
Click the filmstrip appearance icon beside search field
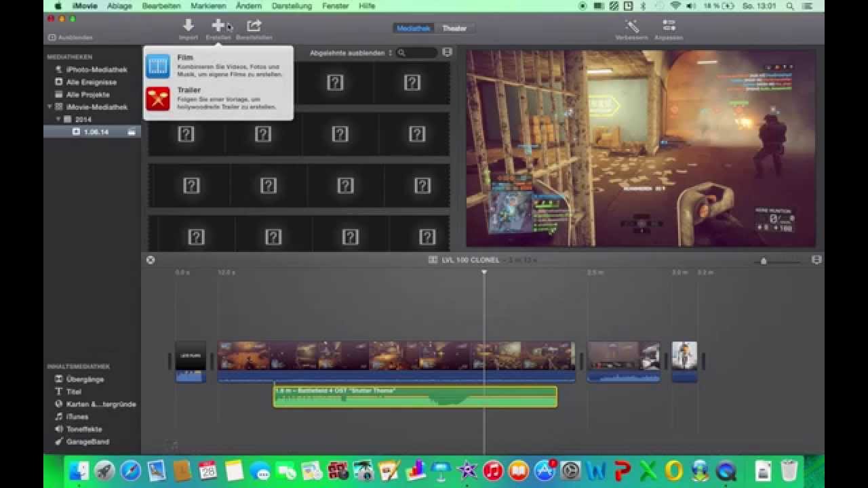coord(447,52)
